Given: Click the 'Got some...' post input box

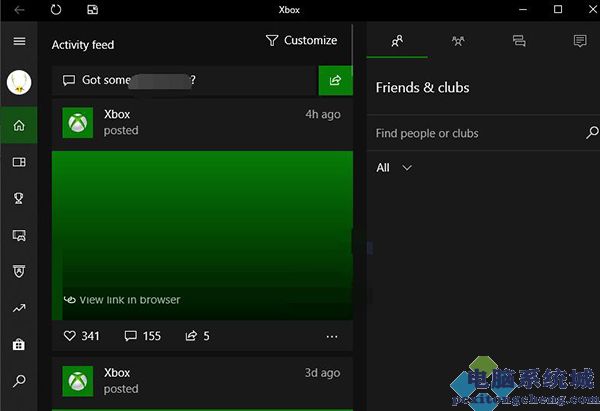Looking at the screenshot, I should [185, 80].
